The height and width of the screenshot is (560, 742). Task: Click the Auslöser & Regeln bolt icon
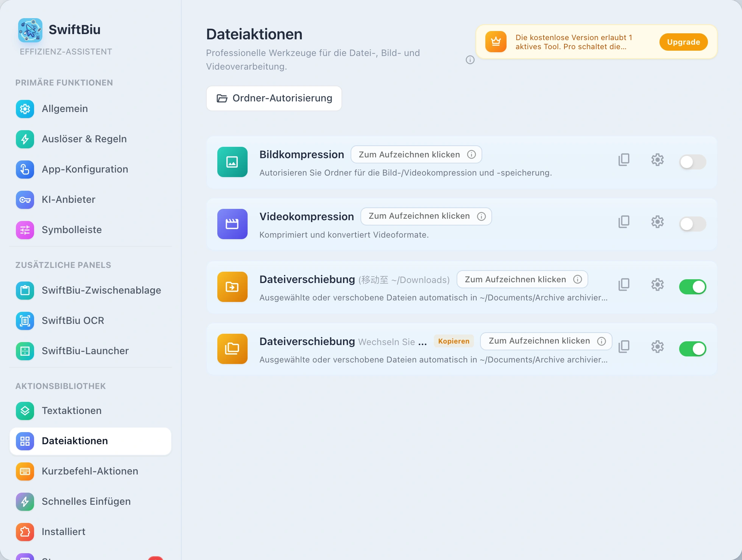(x=25, y=139)
